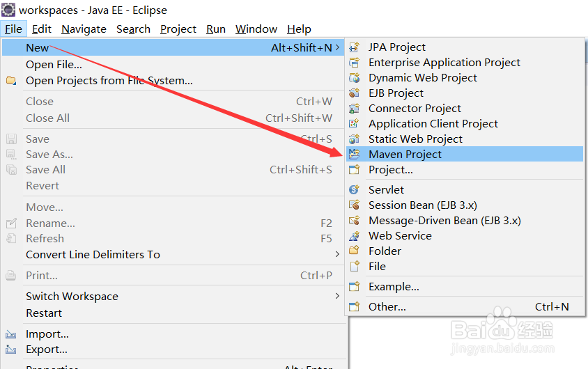588x369 pixels.
Task: Click Convert Line Delimiters To entry
Action: pyautogui.click(x=173, y=254)
